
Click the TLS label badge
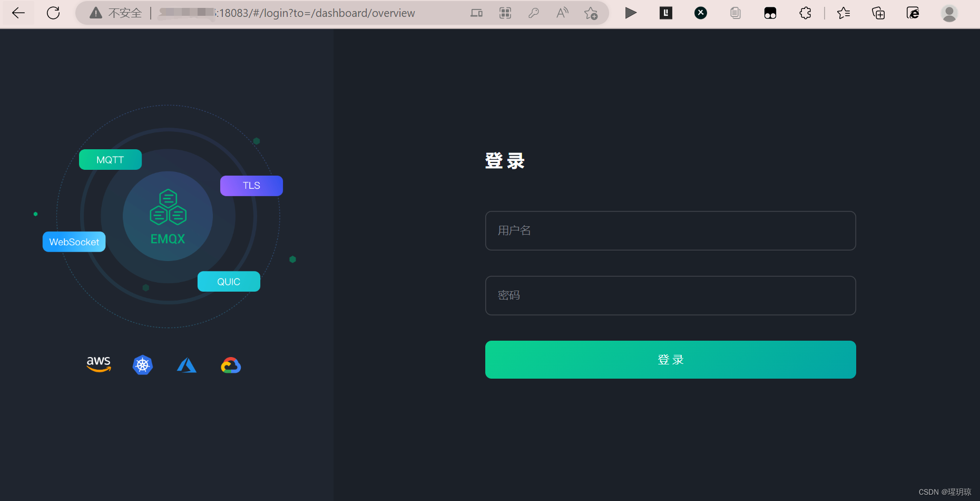(251, 186)
